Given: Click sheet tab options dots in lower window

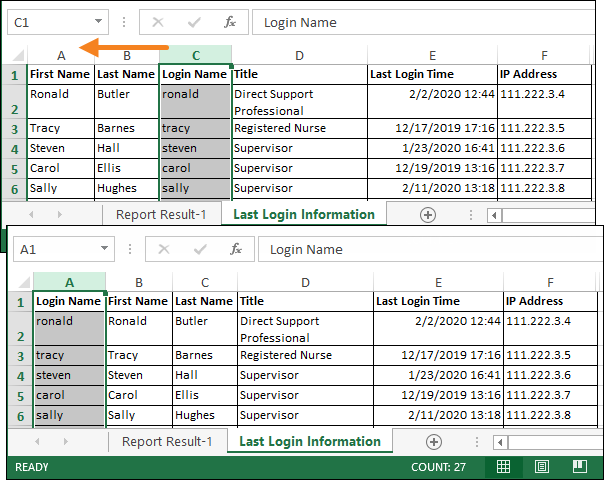Looking at the screenshot, I should pyautogui.click(x=477, y=442).
